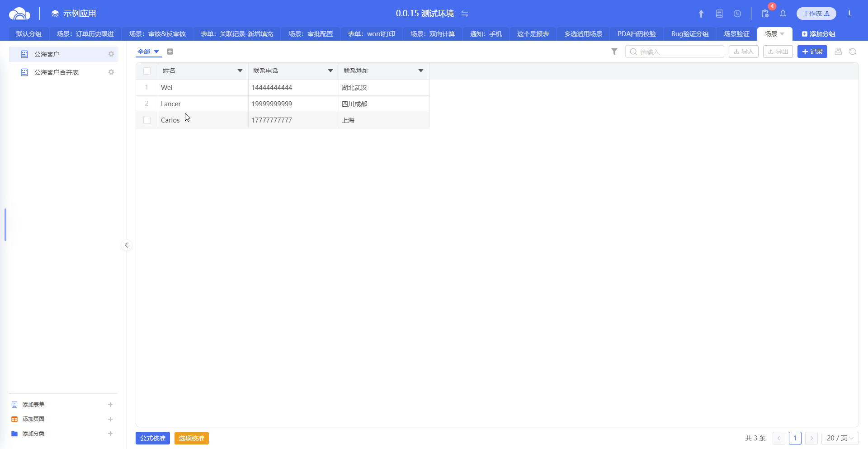The image size is (868, 449).
Task: Click the print icon beside the record button
Action: (x=838, y=52)
